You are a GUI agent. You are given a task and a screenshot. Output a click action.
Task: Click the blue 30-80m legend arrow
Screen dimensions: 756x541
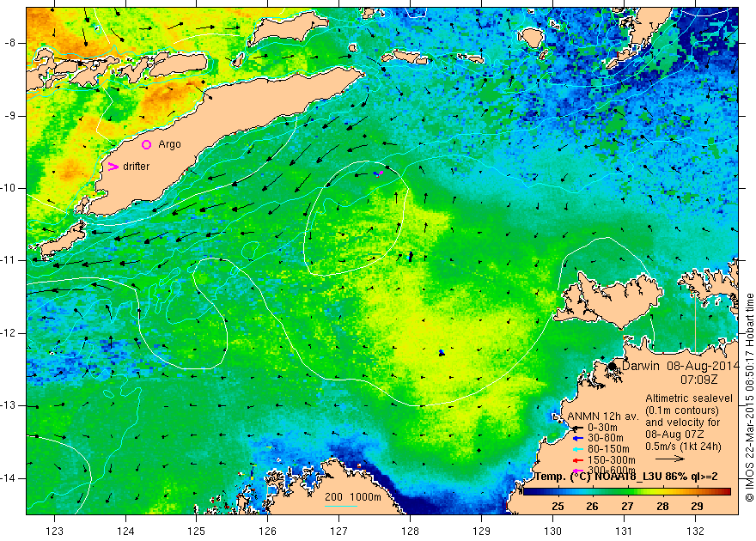coord(577,439)
